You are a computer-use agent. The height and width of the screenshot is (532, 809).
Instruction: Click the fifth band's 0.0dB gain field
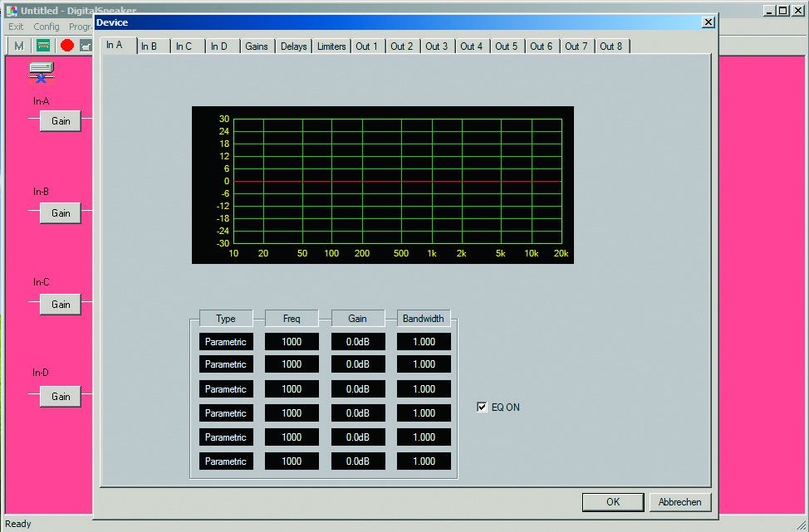point(358,437)
